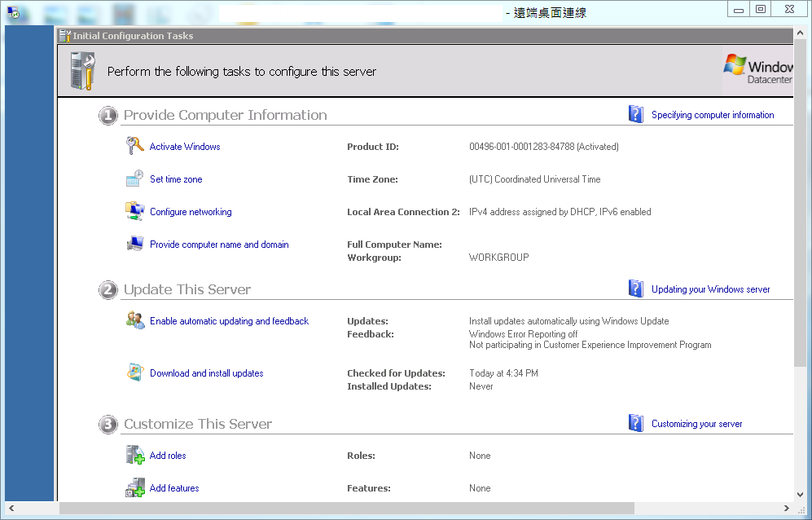Viewport: 812px width, 520px height.
Task: Minimize the remote desktop connection window
Action: [739, 9]
